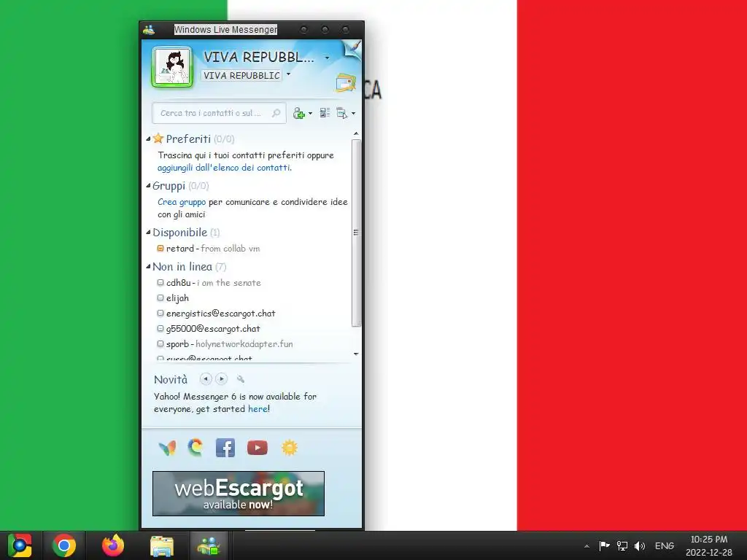Open the network tray icon

pyautogui.click(x=622, y=545)
